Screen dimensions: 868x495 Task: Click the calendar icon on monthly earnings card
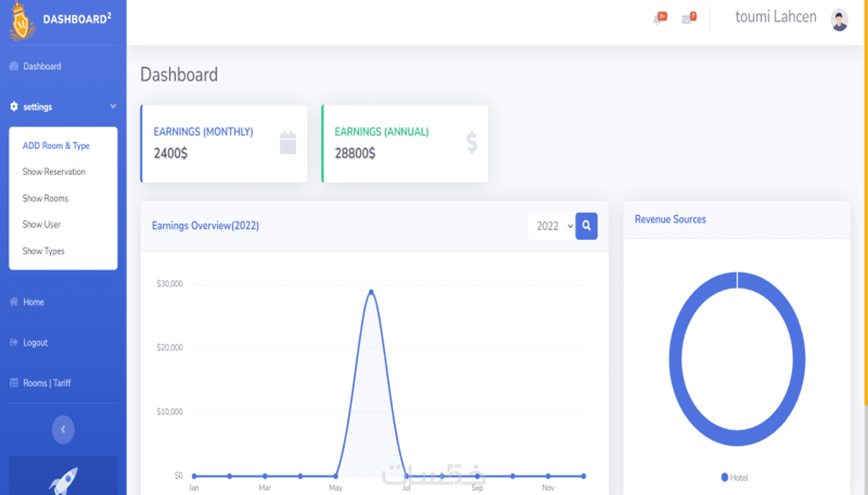pyautogui.click(x=288, y=142)
